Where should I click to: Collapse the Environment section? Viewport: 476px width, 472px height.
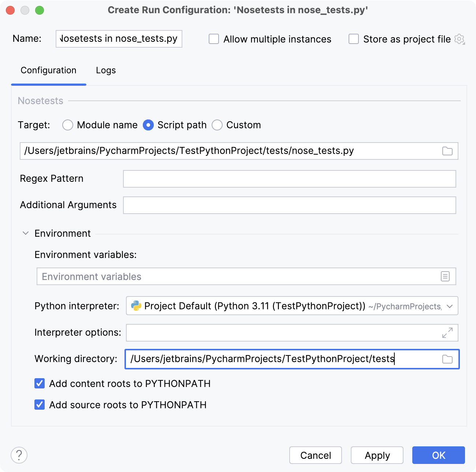click(25, 233)
